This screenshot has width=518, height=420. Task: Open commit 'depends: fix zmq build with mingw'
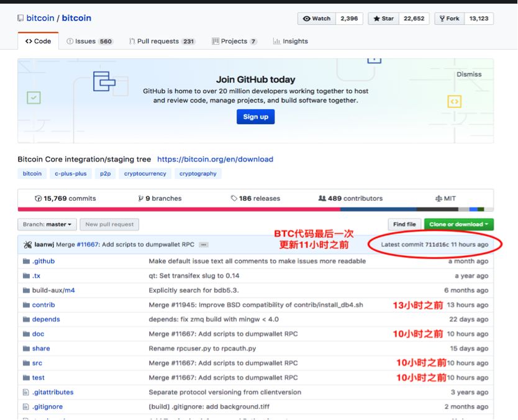[214, 319]
